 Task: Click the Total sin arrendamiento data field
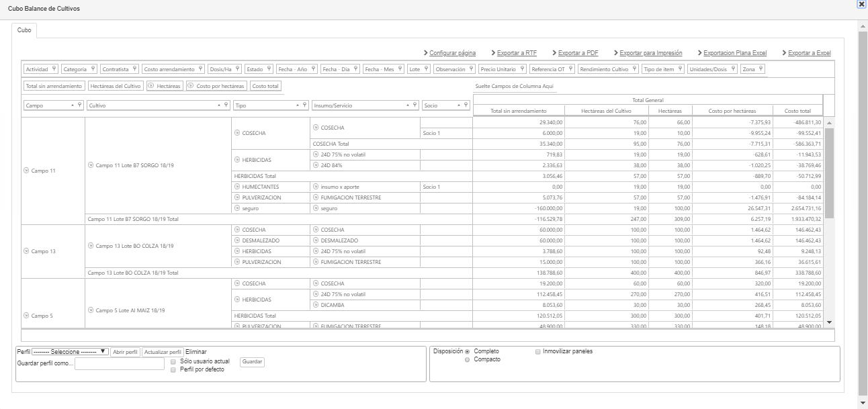(54, 86)
